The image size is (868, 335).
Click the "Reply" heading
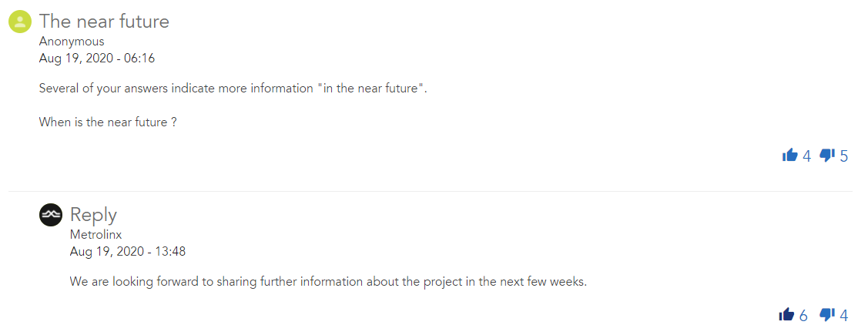93,214
